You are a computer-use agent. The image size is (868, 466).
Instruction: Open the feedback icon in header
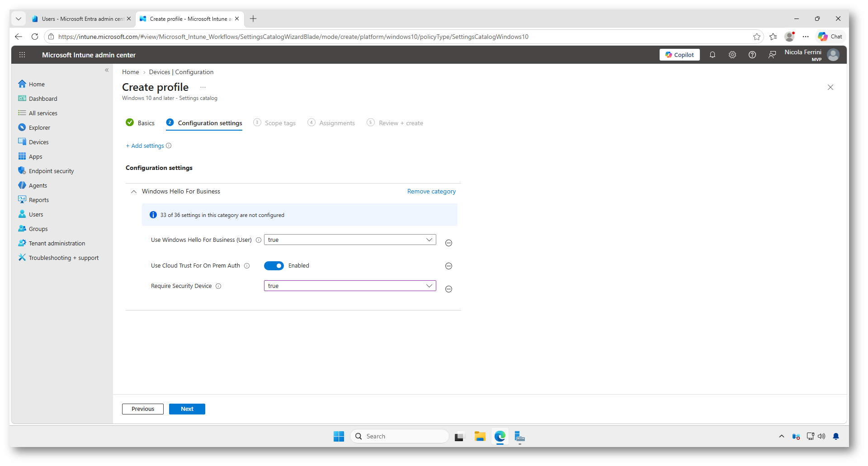pyautogui.click(x=772, y=55)
